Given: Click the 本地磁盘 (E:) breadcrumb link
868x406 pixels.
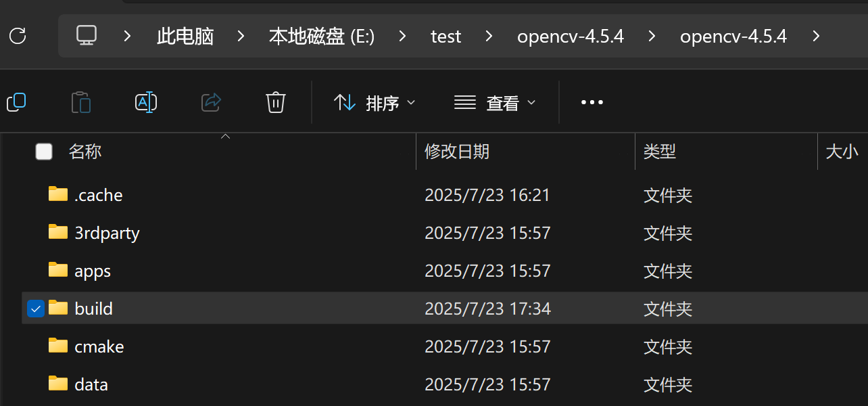Looking at the screenshot, I should pyautogui.click(x=321, y=36).
